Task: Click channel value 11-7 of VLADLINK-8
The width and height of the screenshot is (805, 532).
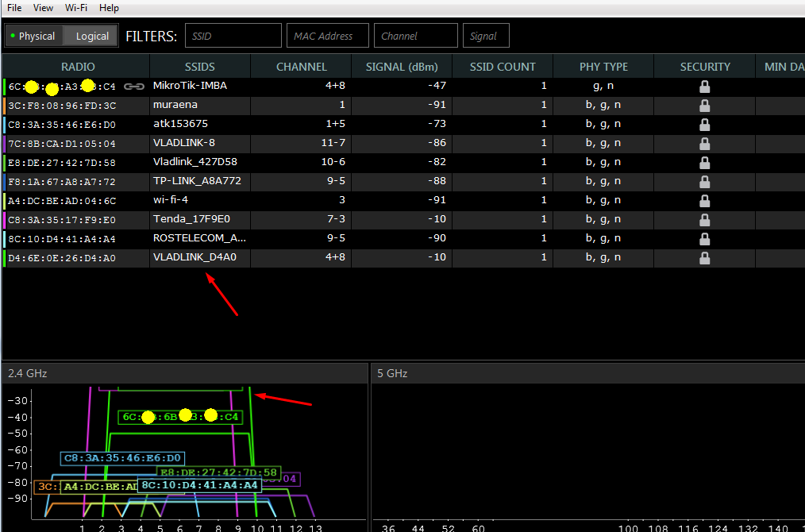Action: pos(333,143)
